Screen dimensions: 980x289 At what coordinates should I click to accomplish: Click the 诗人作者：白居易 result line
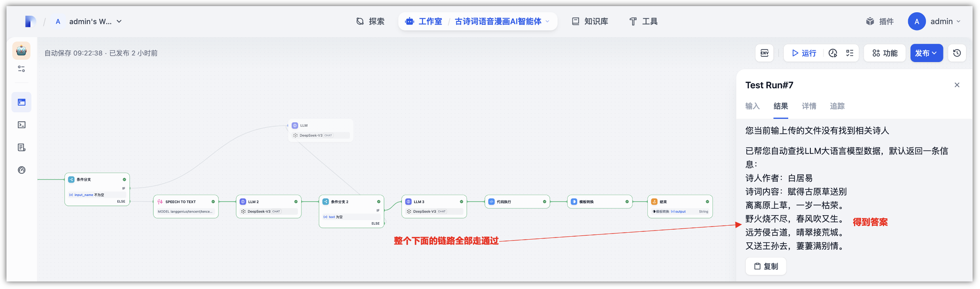tap(779, 178)
